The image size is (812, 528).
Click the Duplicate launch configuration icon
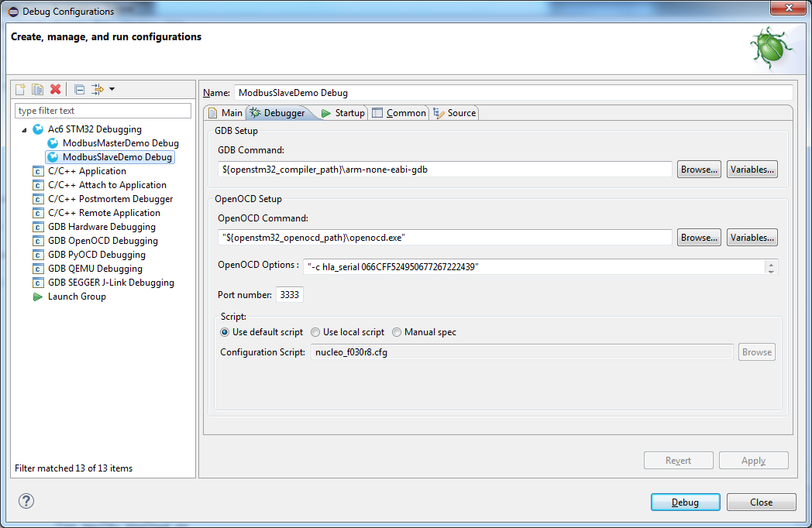37,90
